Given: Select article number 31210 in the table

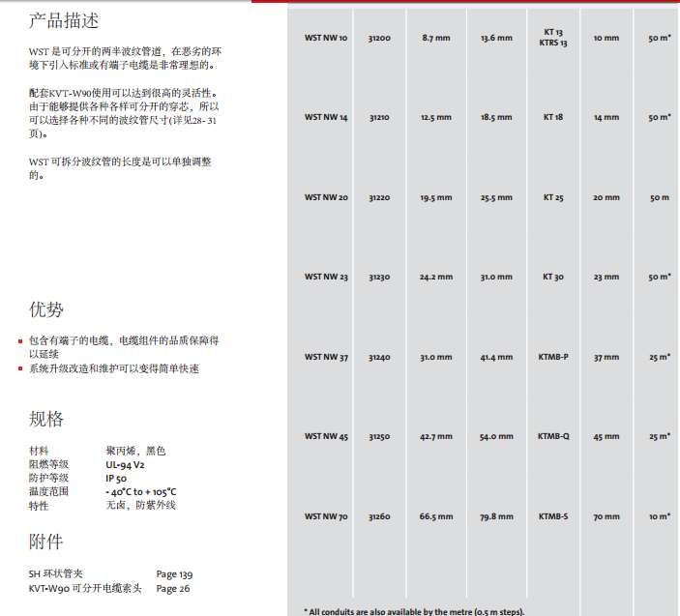Looking at the screenshot, I should coord(379,117).
